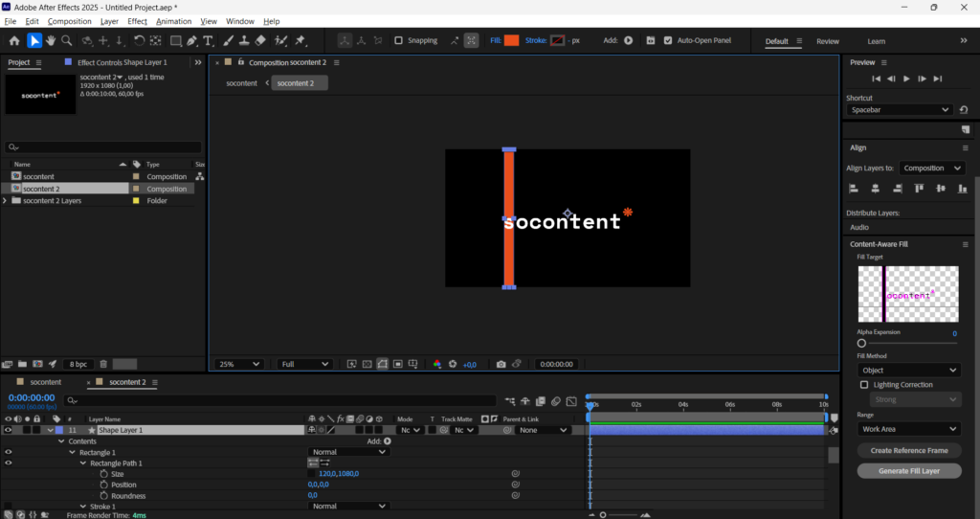The image size is (980, 519).
Task: Select the Rectangle shape tool
Action: [x=176, y=40]
